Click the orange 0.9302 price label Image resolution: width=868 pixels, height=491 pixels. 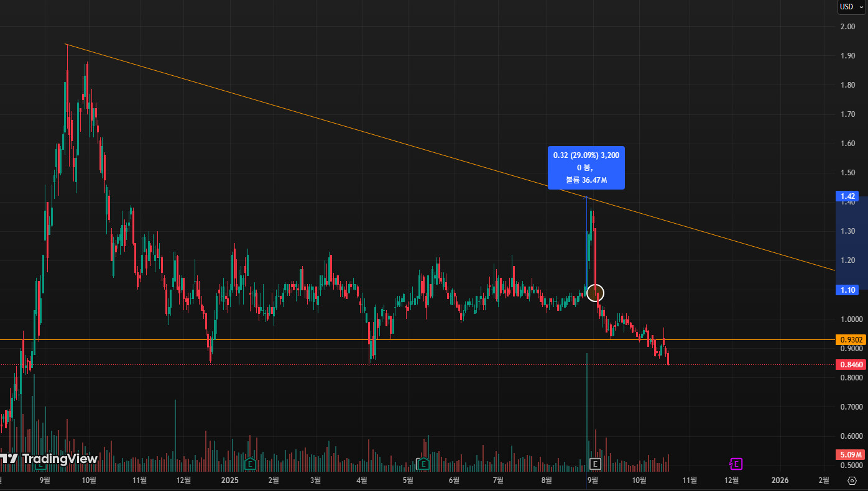click(851, 340)
